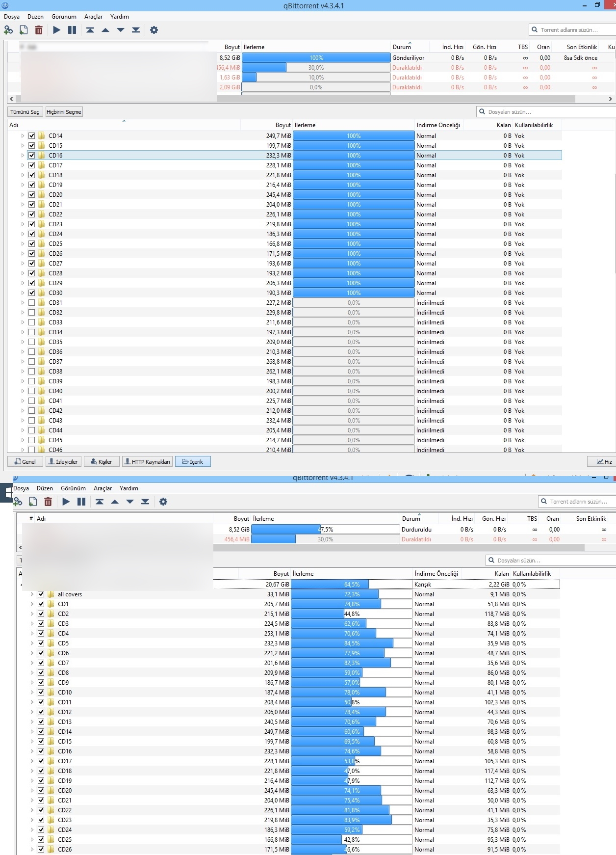Open Yardım menu in lower window
This screenshot has width=616, height=855.
click(129, 488)
